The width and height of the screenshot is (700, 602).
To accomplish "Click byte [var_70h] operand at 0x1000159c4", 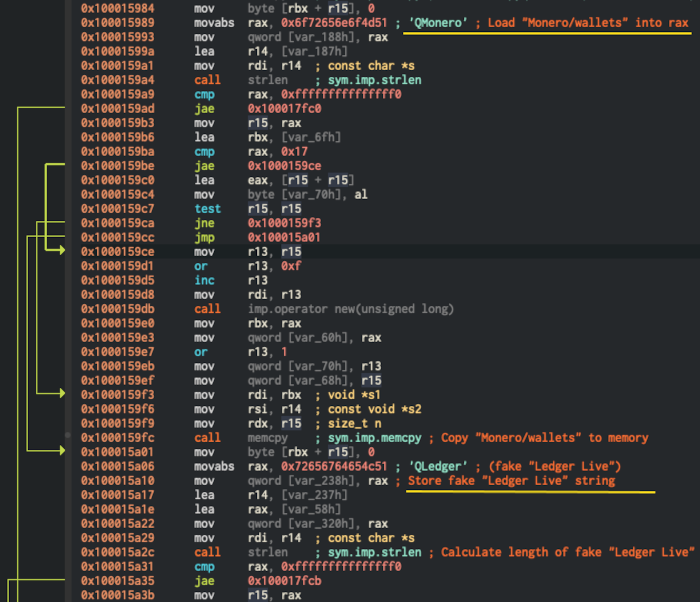I will [298, 194].
